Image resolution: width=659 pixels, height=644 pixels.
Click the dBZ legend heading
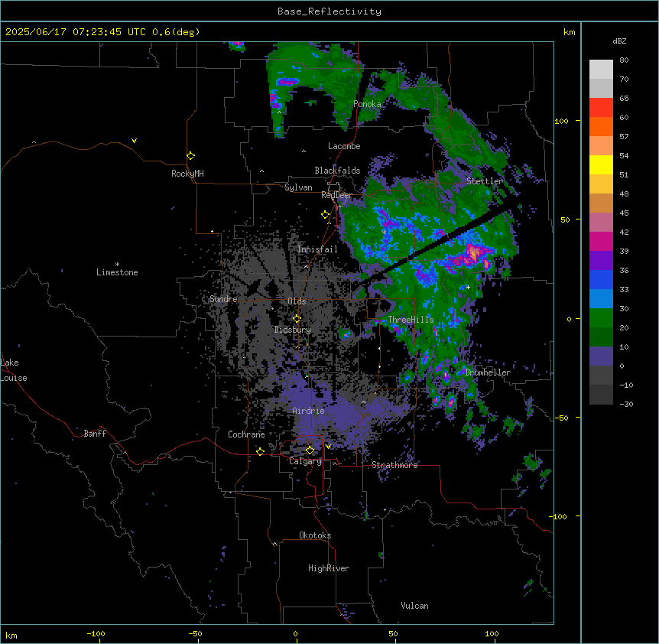tap(619, 41)
